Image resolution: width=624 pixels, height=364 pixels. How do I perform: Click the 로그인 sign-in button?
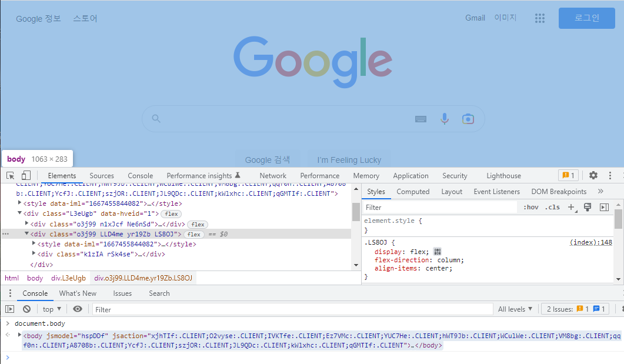point(586,18)
